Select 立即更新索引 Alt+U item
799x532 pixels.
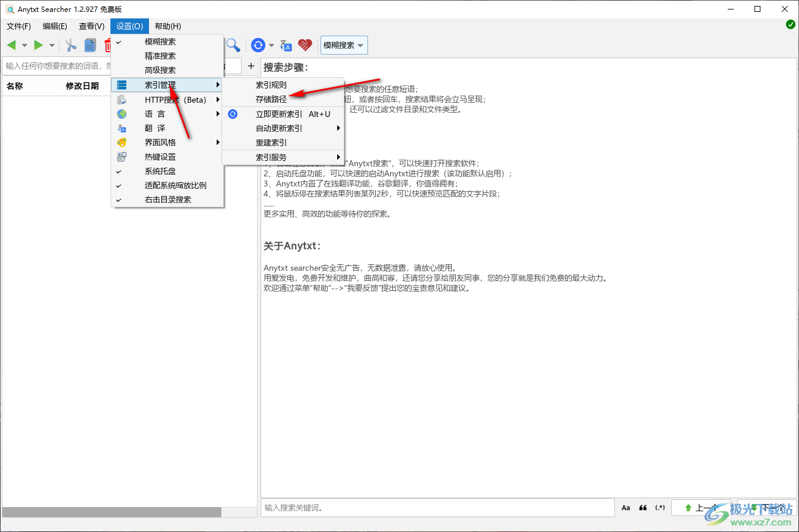[283, 114]
